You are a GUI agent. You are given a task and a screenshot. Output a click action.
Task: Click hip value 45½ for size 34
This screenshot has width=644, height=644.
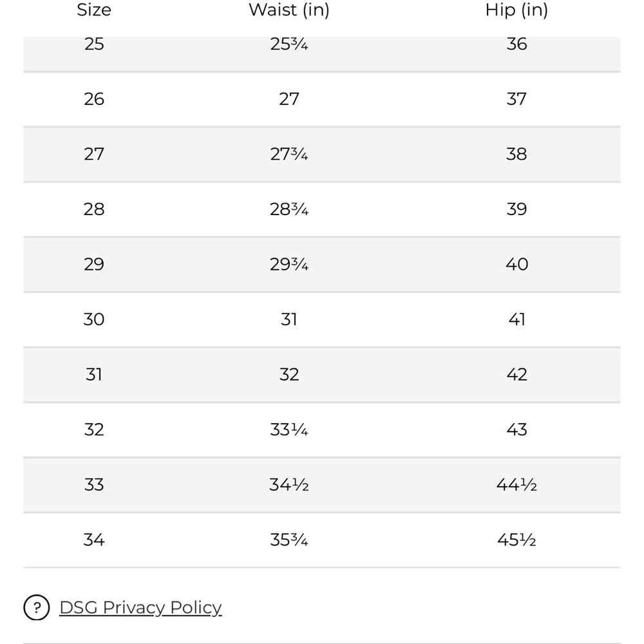point(516,540)
